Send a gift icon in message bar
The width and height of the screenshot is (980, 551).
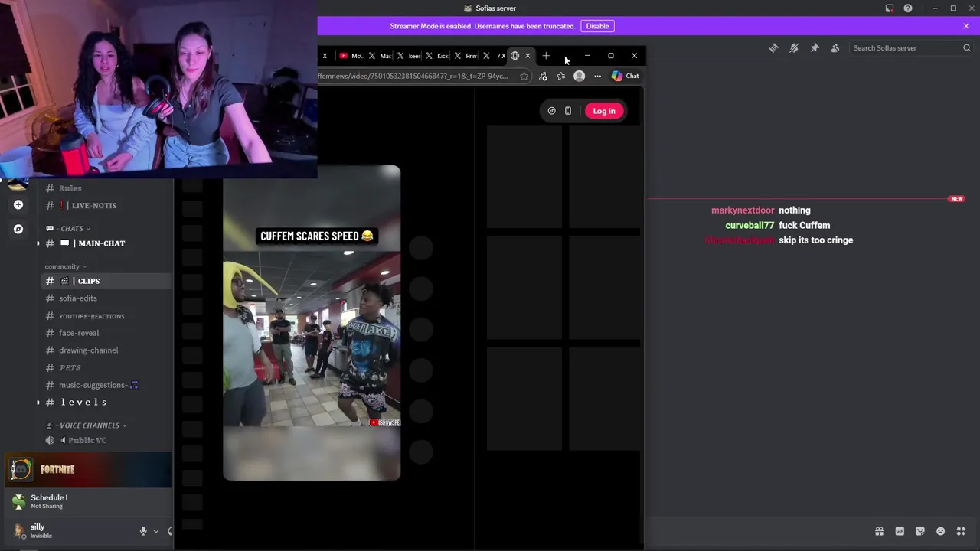[x=879, y=531]
